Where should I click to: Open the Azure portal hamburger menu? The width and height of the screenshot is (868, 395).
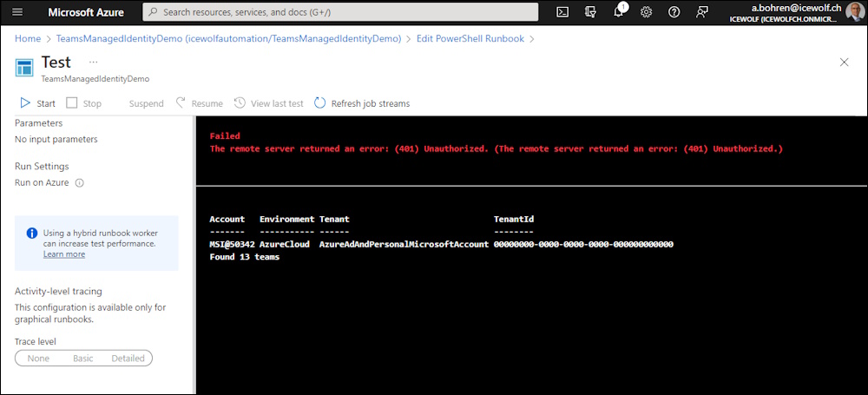click(17, 12)
